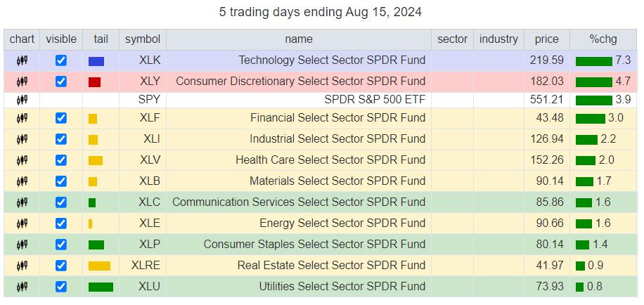The height and width of the screenshot is (305, 644).
Task: Click Materials Select Sector SPDR Fund name
Action: tap(337, 181)
